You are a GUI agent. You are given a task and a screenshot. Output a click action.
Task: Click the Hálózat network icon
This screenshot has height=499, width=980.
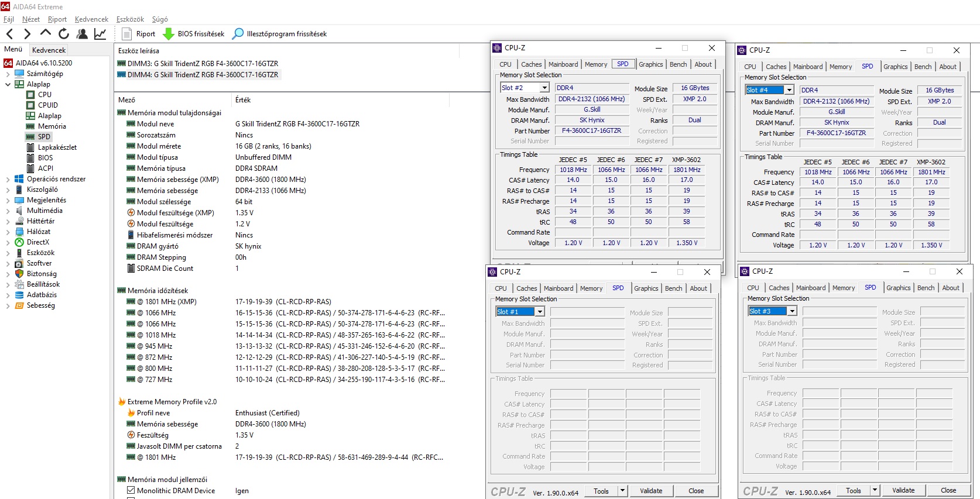(x=19, y=232)
